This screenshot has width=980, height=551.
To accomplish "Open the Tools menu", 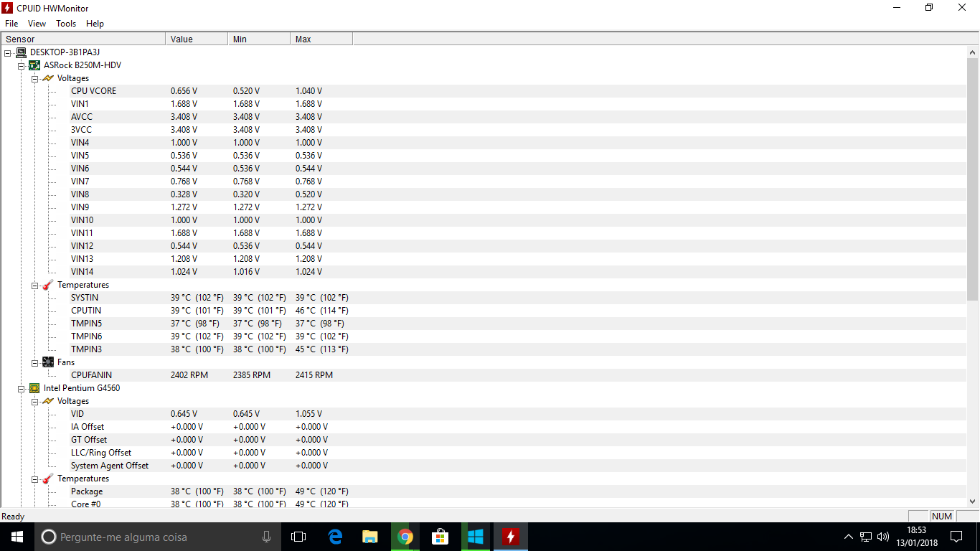I will click(x=66, y=24).
